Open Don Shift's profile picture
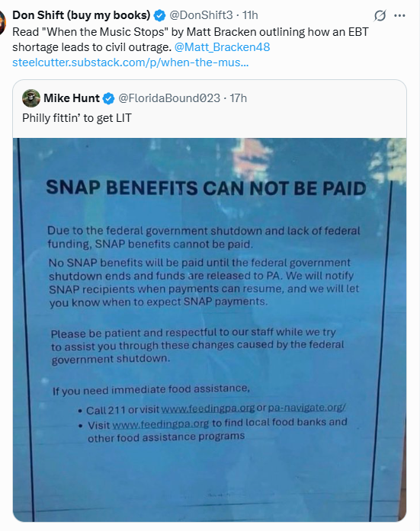Viewport: 420px width, 531px height. tap(3, 23)
